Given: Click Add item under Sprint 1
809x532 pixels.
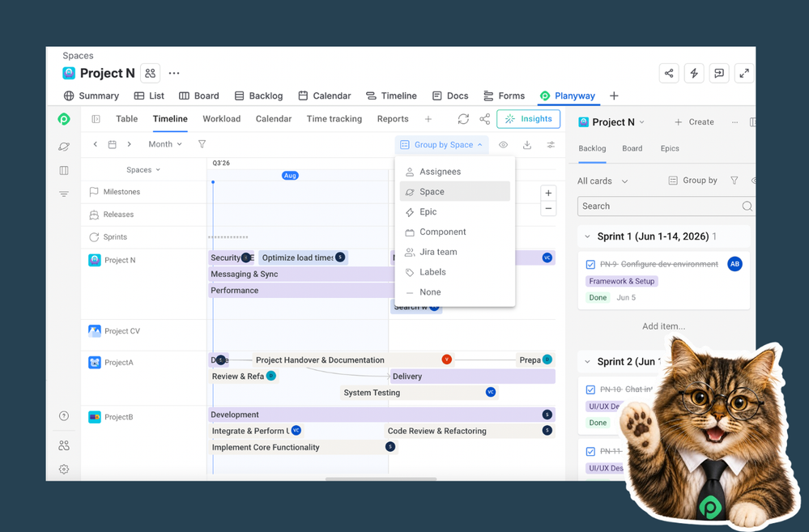Looking at the screenshot, I should [663, 326].
